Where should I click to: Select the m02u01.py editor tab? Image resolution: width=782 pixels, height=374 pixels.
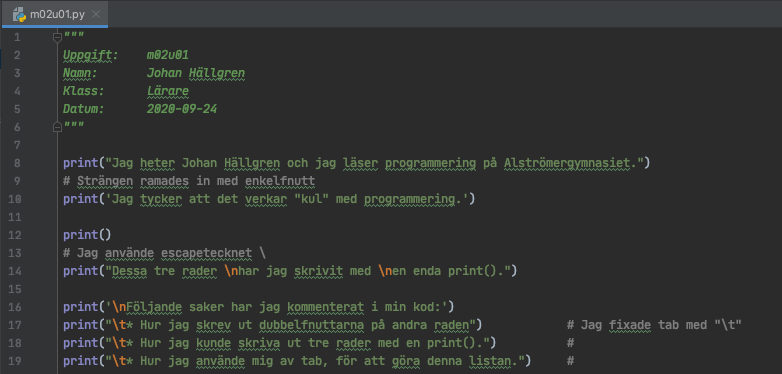[x=54, y=14]
